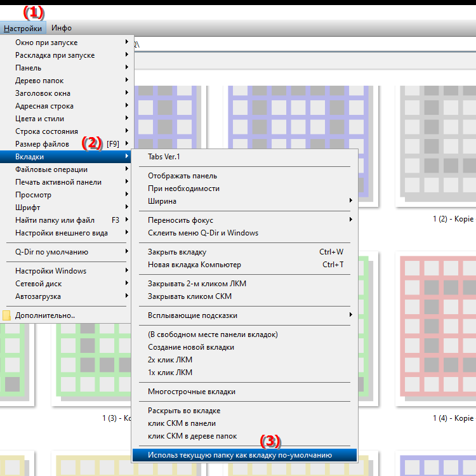Open Q-Dir по умолчанию submenu
This screenshot has height=476, width=476.
65,252
